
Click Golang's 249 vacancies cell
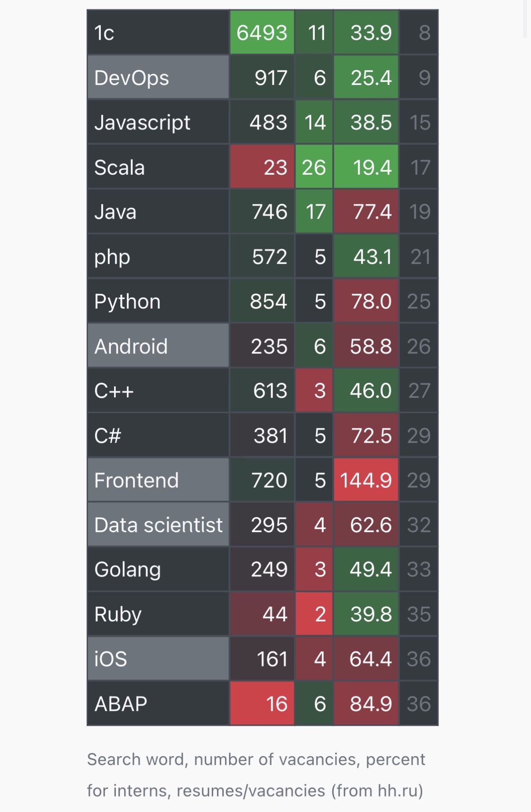(x=262, y=570)
